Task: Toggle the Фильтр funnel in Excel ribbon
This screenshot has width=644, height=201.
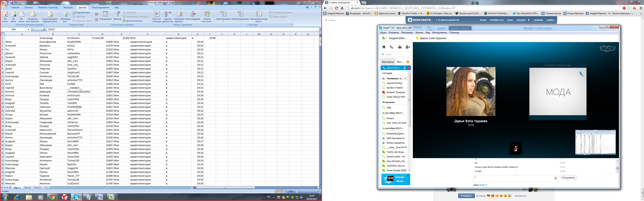Action: tap(117, 16)
